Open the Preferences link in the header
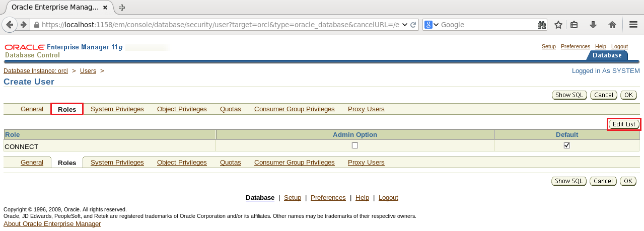The width and height of the screenshot is (644, 231). (x=576, y=46)
